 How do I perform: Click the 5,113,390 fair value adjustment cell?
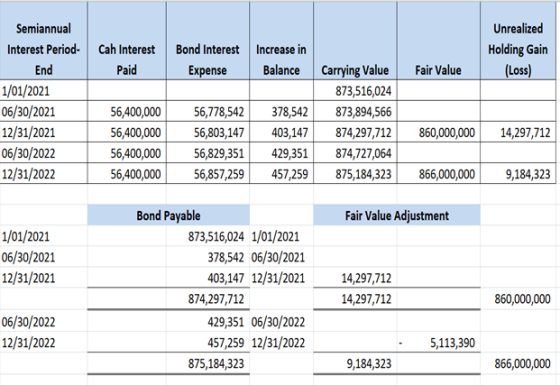tap(438, 343)
